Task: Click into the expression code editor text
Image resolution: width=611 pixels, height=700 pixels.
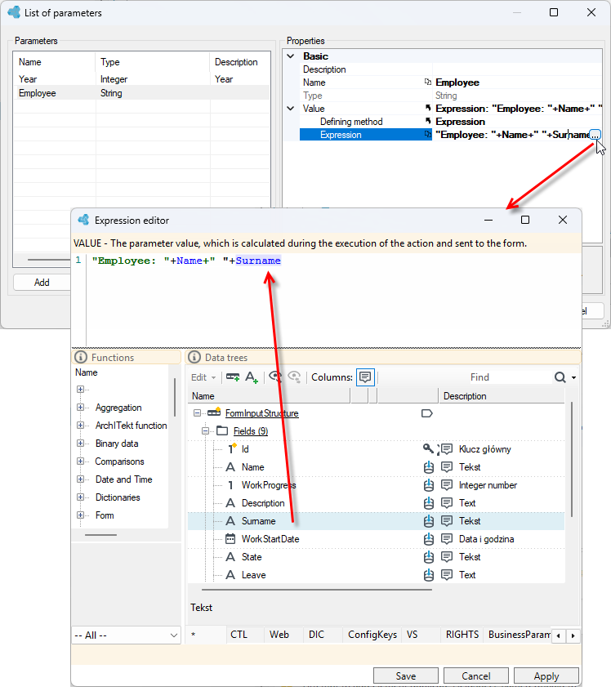Action: 186,261
